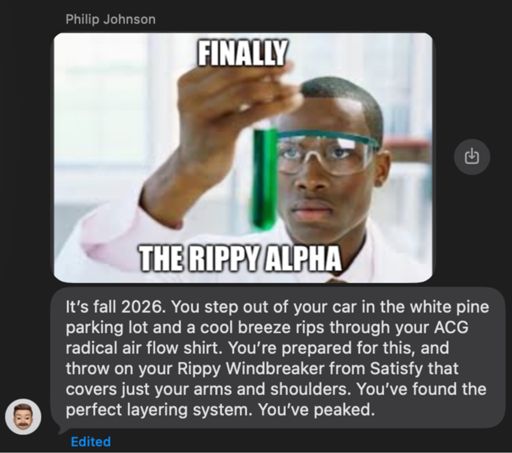
Task: Click the word Satisfy in the message
Action: pos(396,368)
